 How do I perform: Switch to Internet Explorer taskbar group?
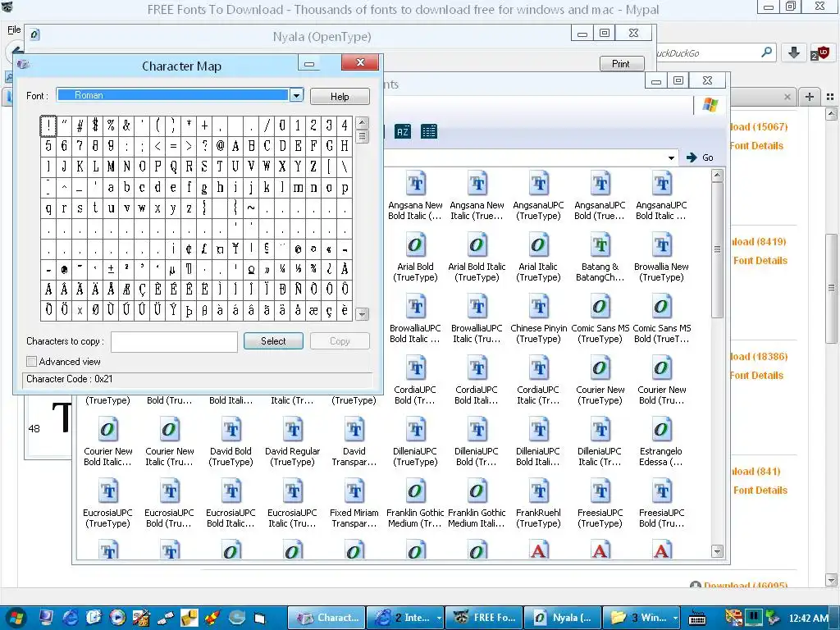405,618
